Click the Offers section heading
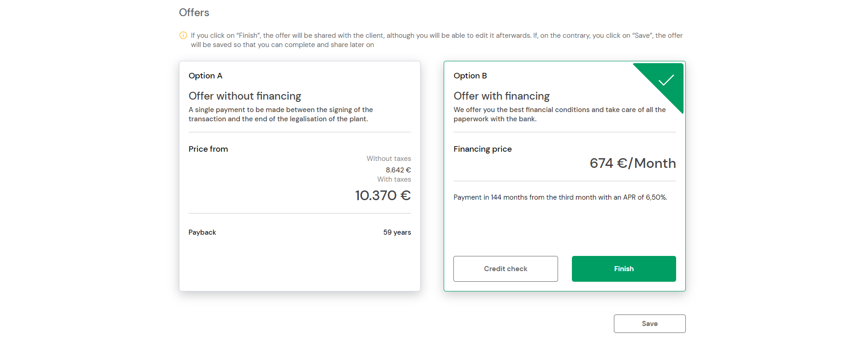This screenshot has width=868, height=344. 194,12
